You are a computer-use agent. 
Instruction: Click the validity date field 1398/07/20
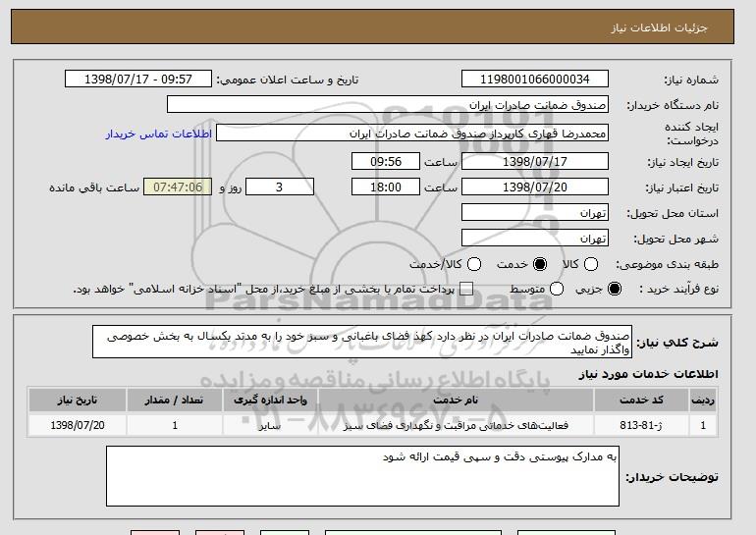pos(535,187)
